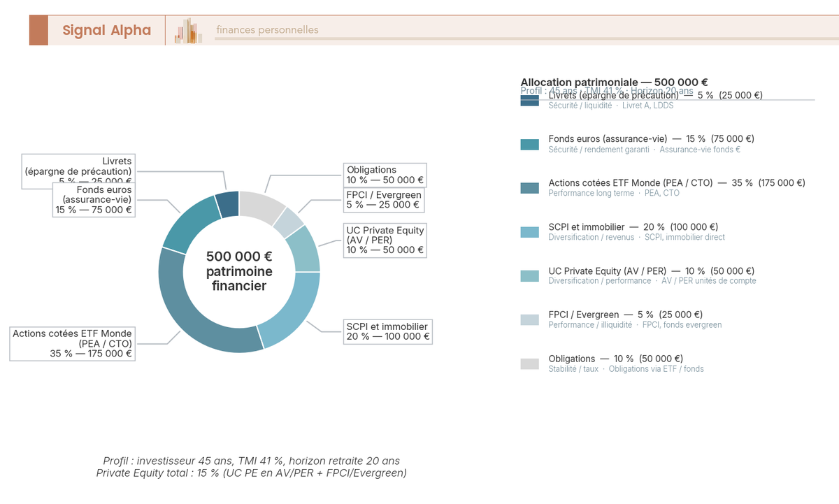The height and width of the screenshot is (504, 839).
Task: Click the UC Private Equity legend swatch
Action: pyautogui.click(x=529, y=276)
